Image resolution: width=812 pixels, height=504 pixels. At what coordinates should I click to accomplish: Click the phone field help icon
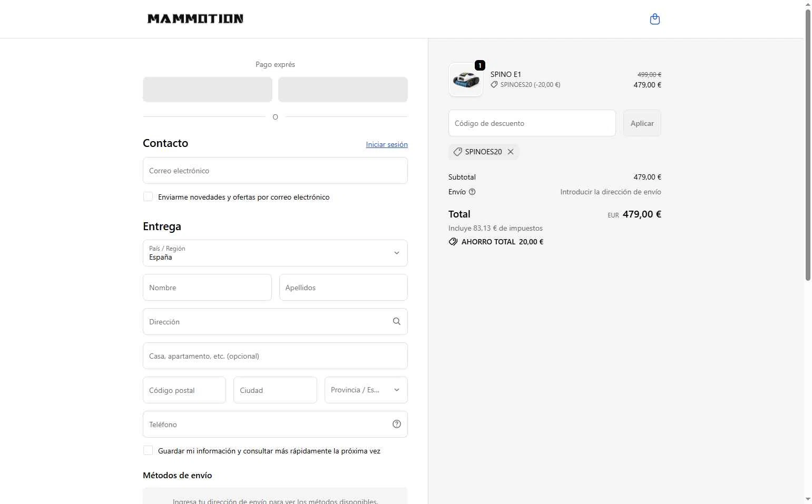[397, 424]
